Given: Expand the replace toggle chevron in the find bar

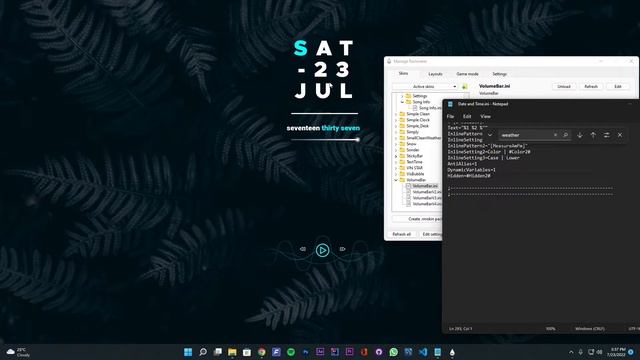Looking at the screenshot, I should tap(490, 135).
